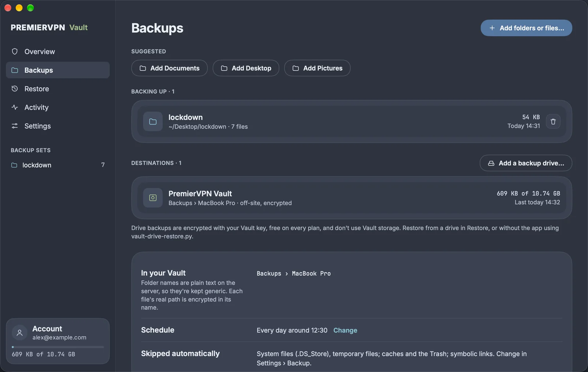The height and width of the screenshot is (372, 588).
Task: Click the Every day around 12:30 text
Action: [292, 331]
